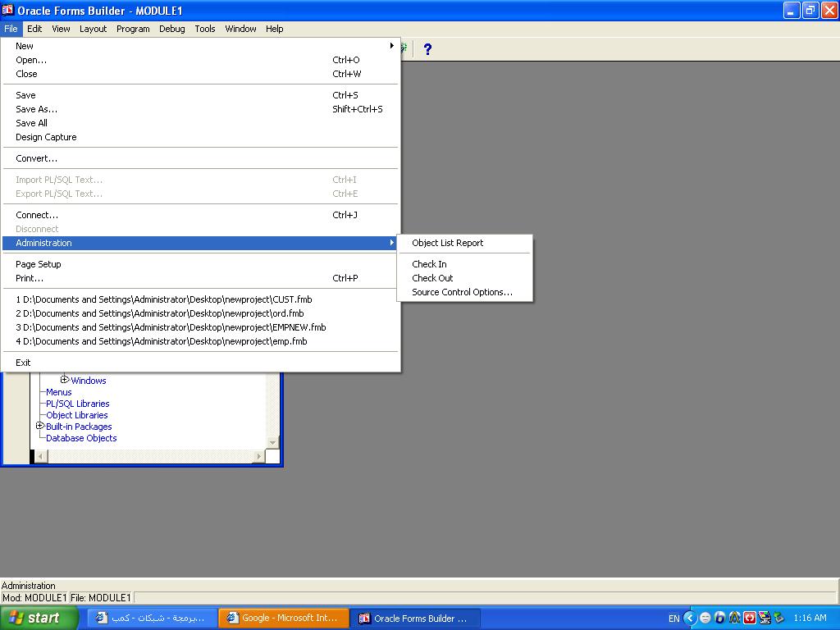This screenshot has width=840, height=630.
Task: Choose Convert... menu entry
Action: 201,158
